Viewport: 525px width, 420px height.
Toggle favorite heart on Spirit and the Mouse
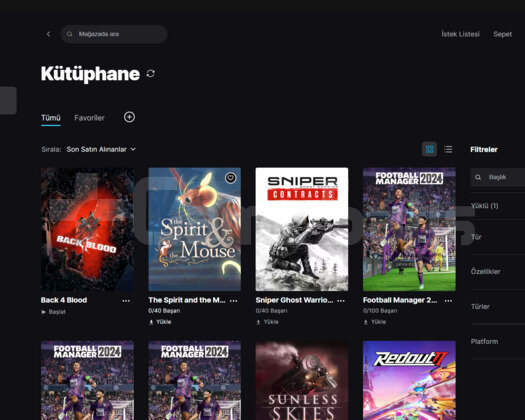click(x=230, y=178)
